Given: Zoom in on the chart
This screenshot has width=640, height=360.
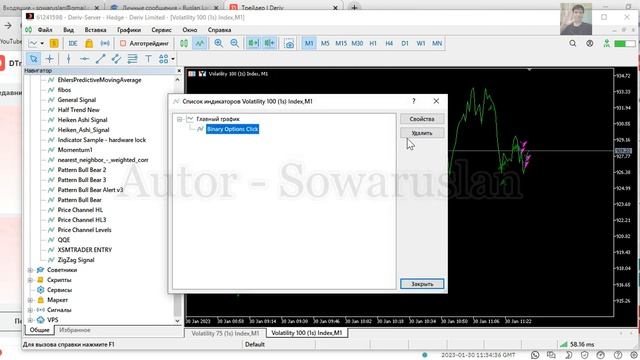Looking at the screenshot, I should click(219, 43).
